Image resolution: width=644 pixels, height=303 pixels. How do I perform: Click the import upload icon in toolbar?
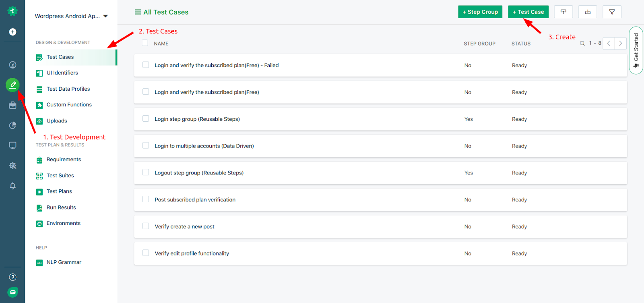tap(563, 12)
